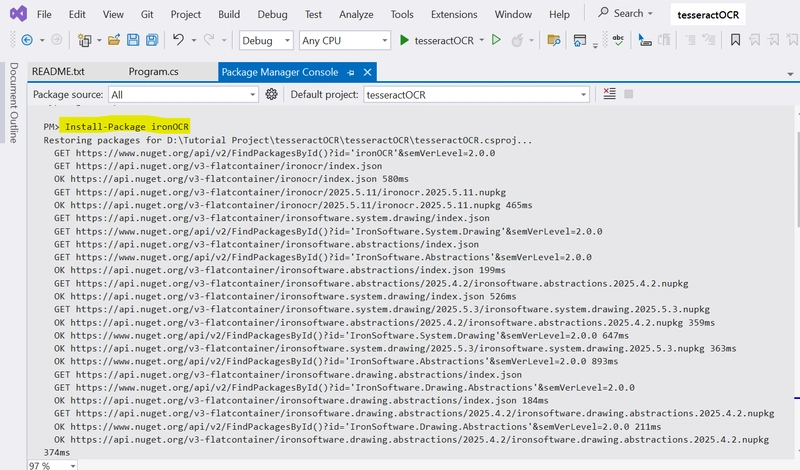Expand the tesseractOCR startup target dropdown arrow
The image size is (800, 470).
(x=481, y=40)
